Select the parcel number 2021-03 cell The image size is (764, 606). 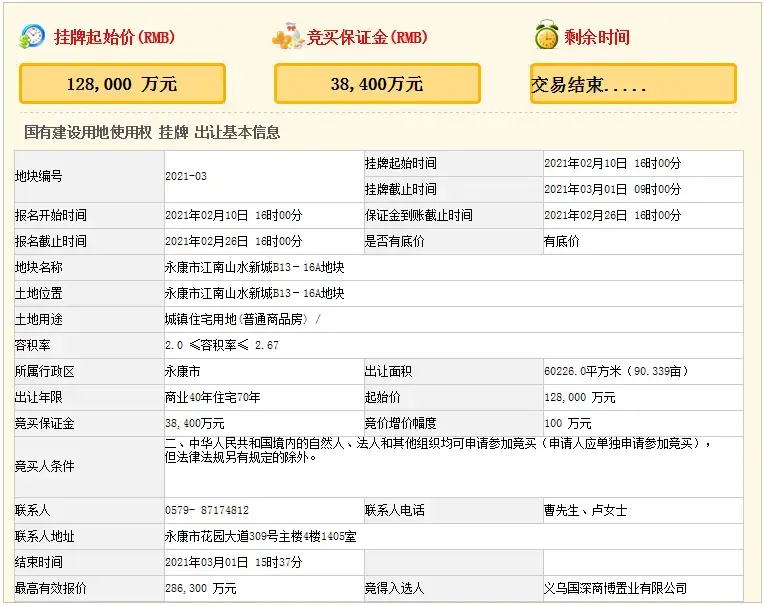186,176
